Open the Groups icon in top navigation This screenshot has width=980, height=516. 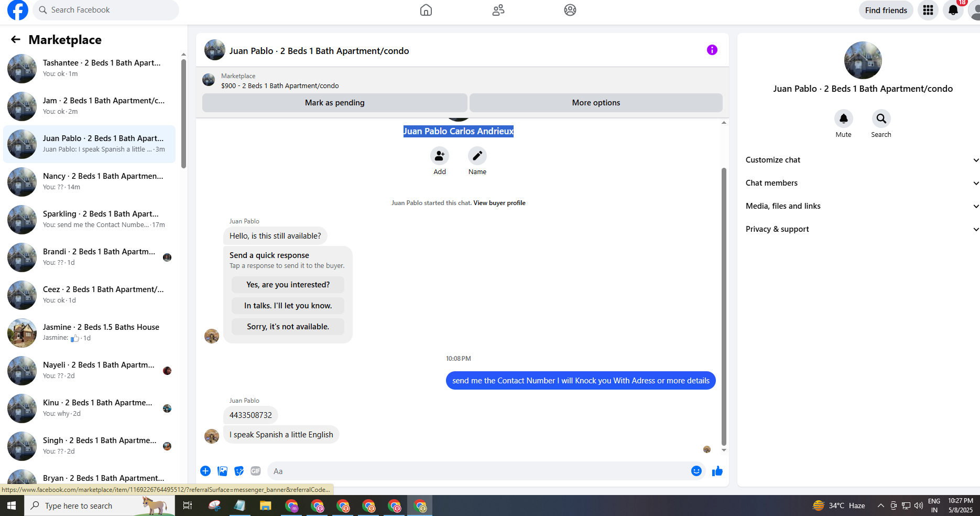click(570, 10)
